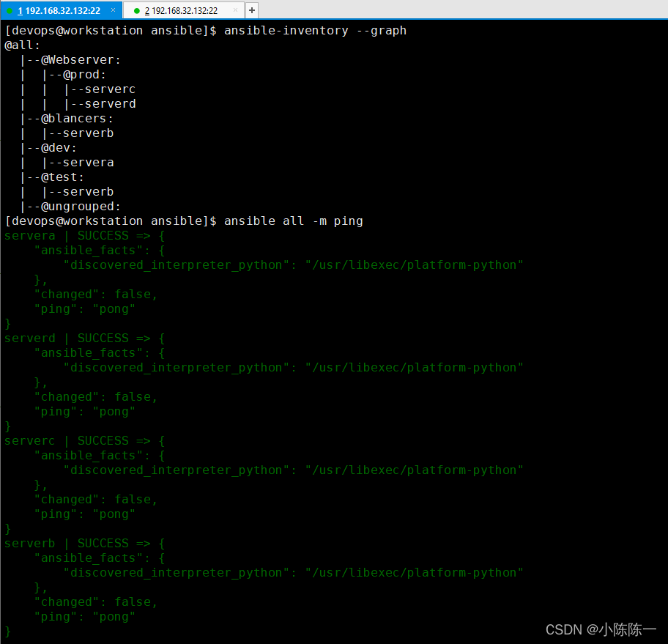Screen dimensions: 668x644
Task: Click 'serverb' under @blancers group
Action: pos(88,133)
